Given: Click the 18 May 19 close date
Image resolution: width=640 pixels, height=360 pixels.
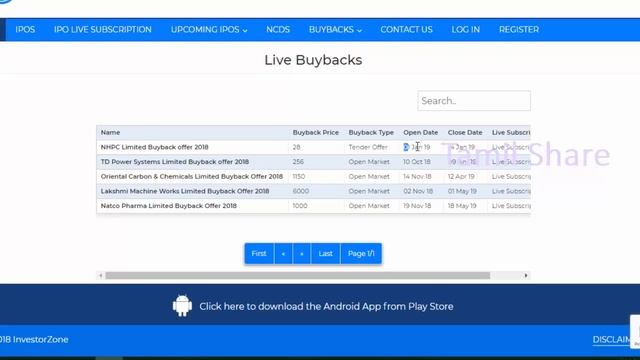Looking at the screenshot, I should pyautogui.click(x=462, y=206).
